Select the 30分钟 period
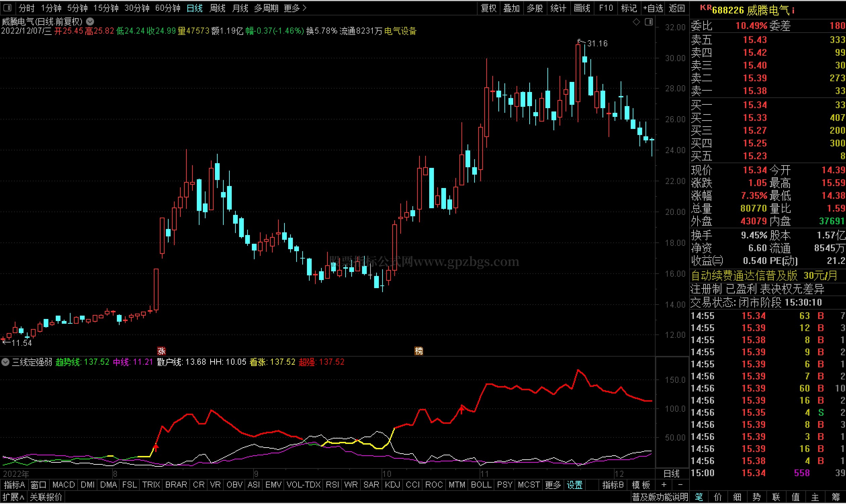This screenshot has height=504, width=846. pos(137,8)
